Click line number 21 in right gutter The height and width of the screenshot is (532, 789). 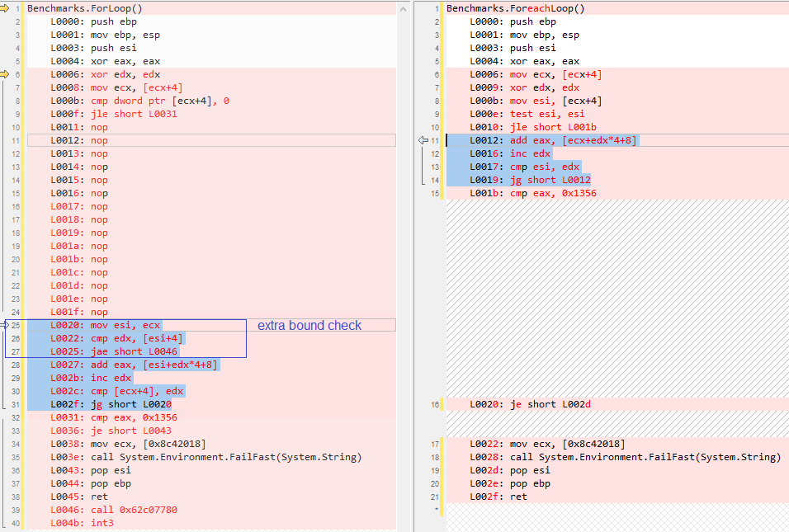click(435, 497)
